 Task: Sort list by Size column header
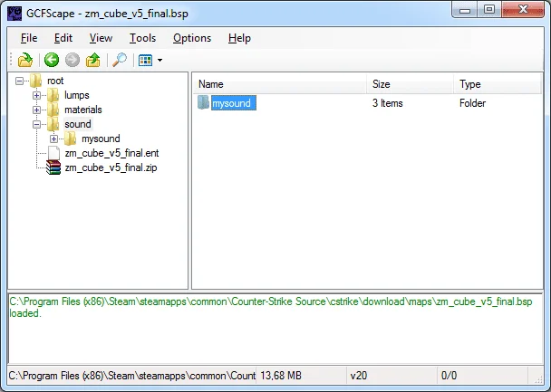(x=409, y=84)
